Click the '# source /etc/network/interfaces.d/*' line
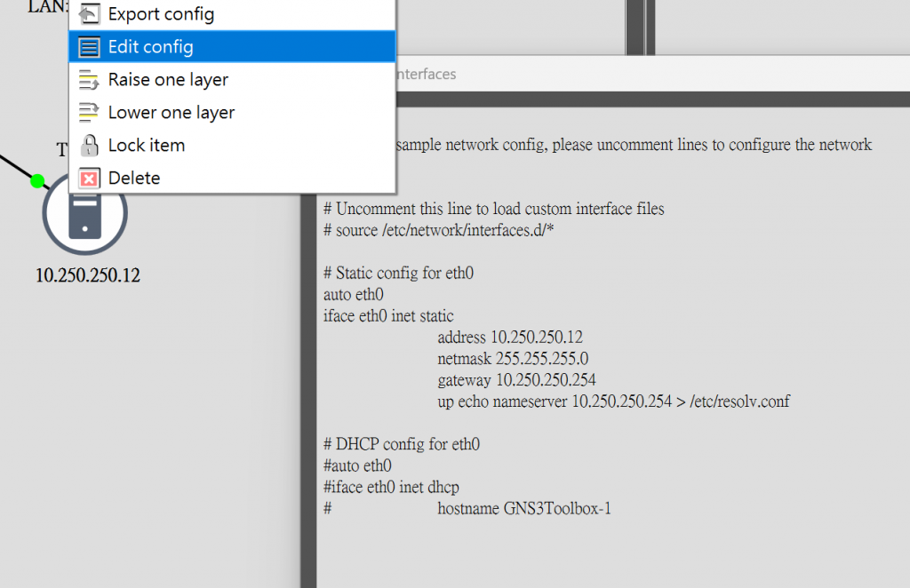The image size is (910, 588). [439, 230]
